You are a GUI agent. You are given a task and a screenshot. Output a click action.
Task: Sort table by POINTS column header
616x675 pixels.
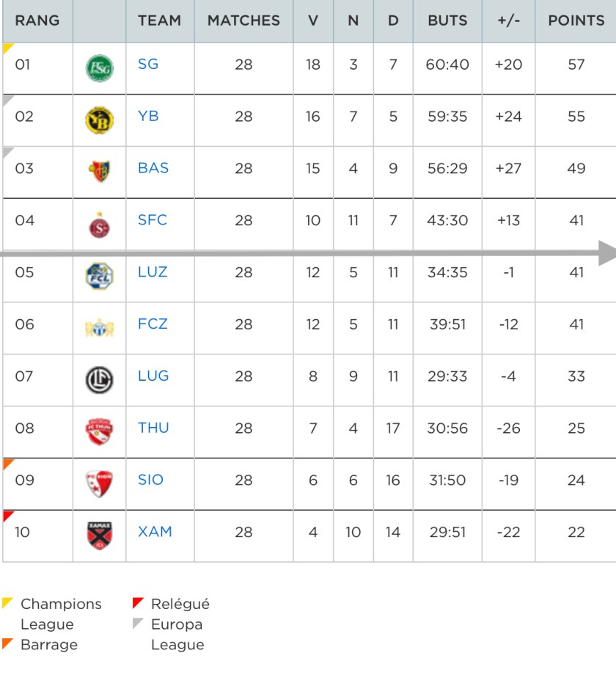[576, 21]
